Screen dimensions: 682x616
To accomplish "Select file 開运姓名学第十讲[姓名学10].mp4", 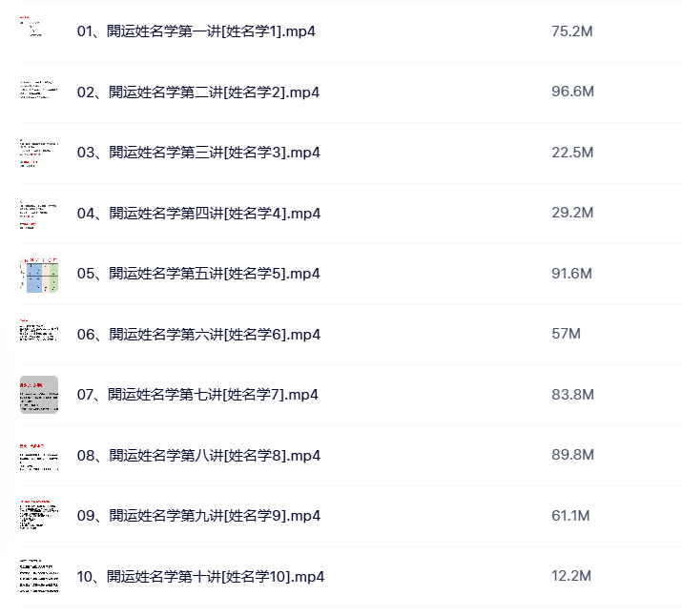I will click(200, 577).
